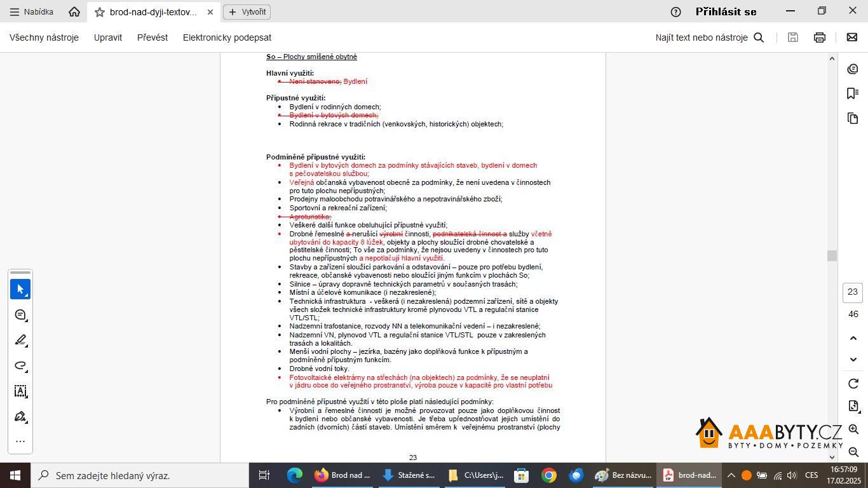The width and height of the screenshot is (868, 488).
Task: Select the add text box tool
Action: pyautogui.click(x=20, y=391)
